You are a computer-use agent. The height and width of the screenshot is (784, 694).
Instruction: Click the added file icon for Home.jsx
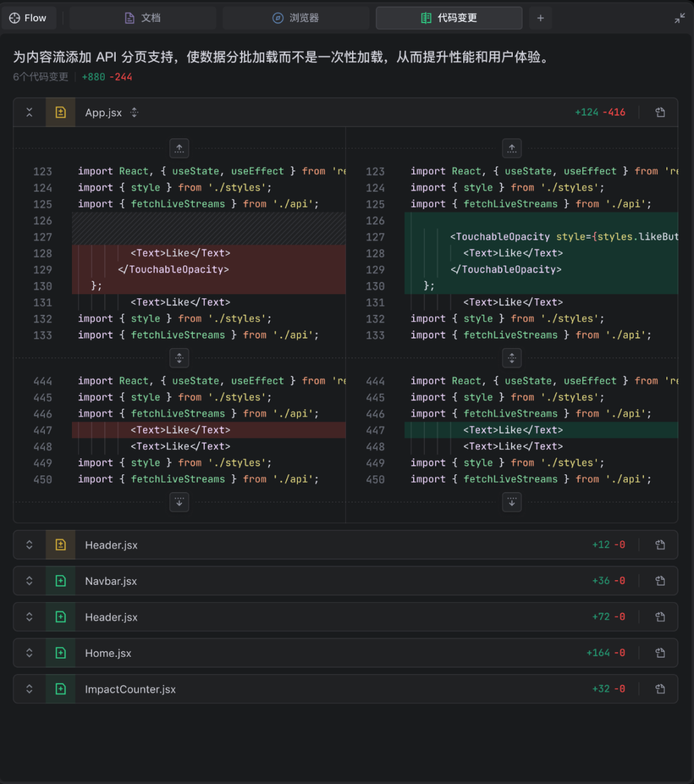pyautogui.click(x=60, y=653)
